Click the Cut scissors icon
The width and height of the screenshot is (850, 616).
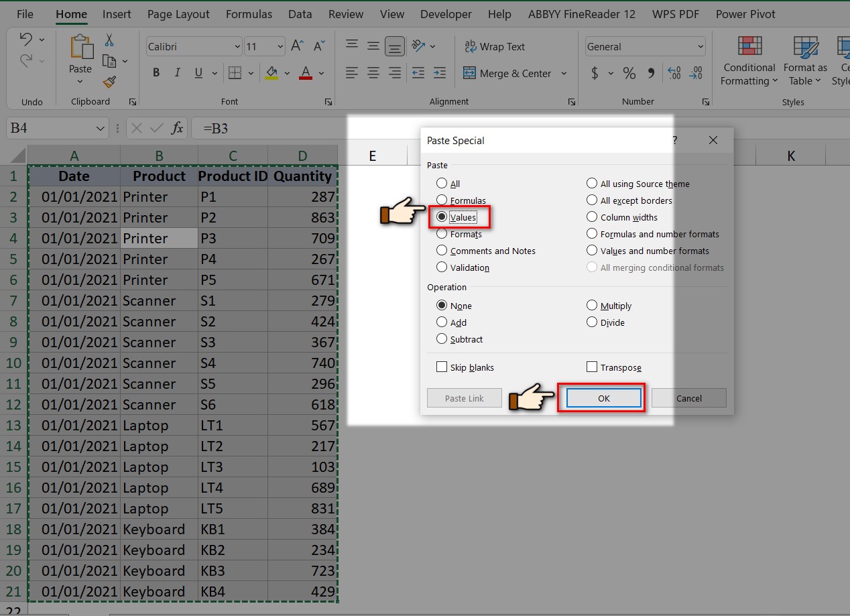click(109, 40)
